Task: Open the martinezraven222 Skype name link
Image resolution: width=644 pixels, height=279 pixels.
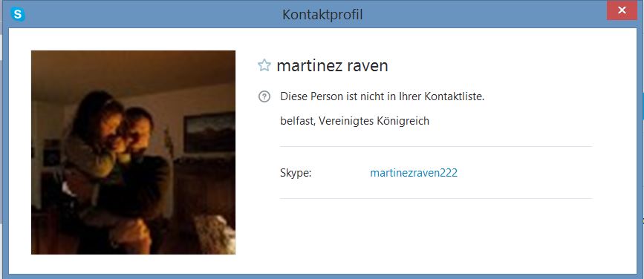Action: coord(414,173)
